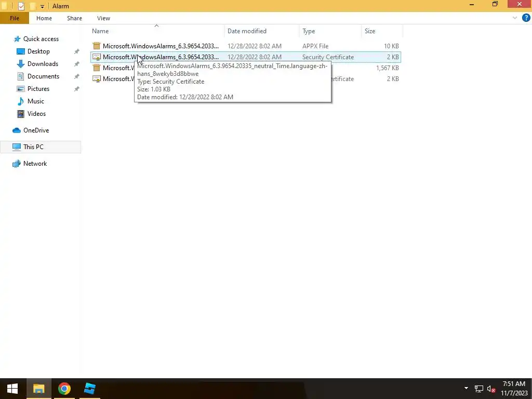
Task: Click the pin icon beside Pictures
Action: (x=77, y=88)
